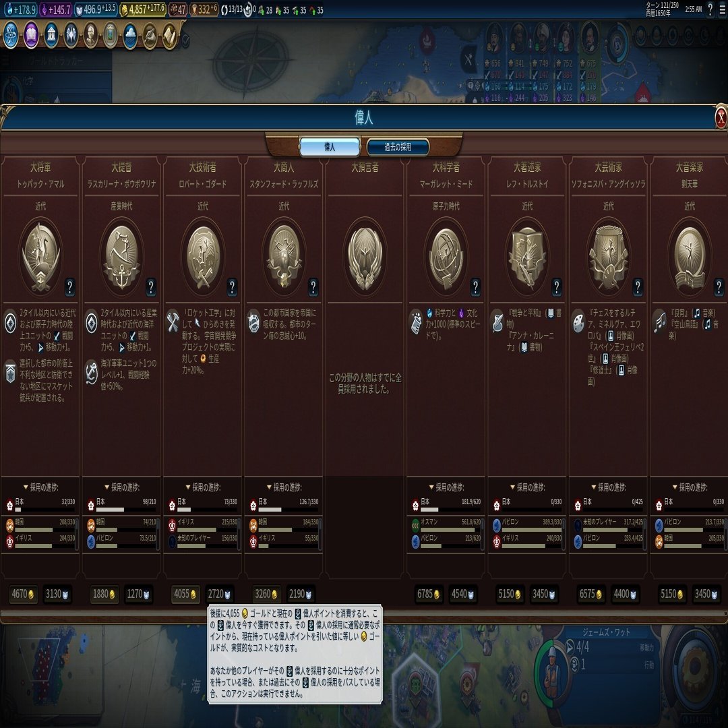
Task: Open the Technology tree atom icon
Action: [10, 36]
